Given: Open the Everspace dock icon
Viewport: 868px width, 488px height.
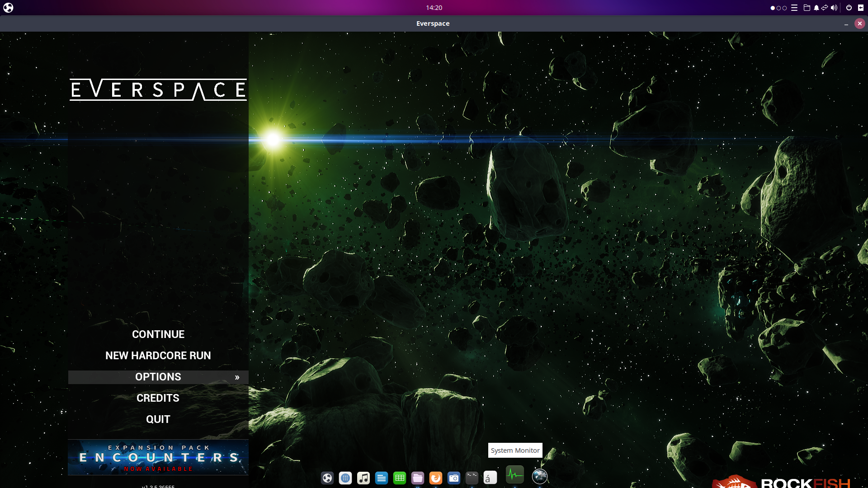Looking at the screenshot, I should pos(539,476).
